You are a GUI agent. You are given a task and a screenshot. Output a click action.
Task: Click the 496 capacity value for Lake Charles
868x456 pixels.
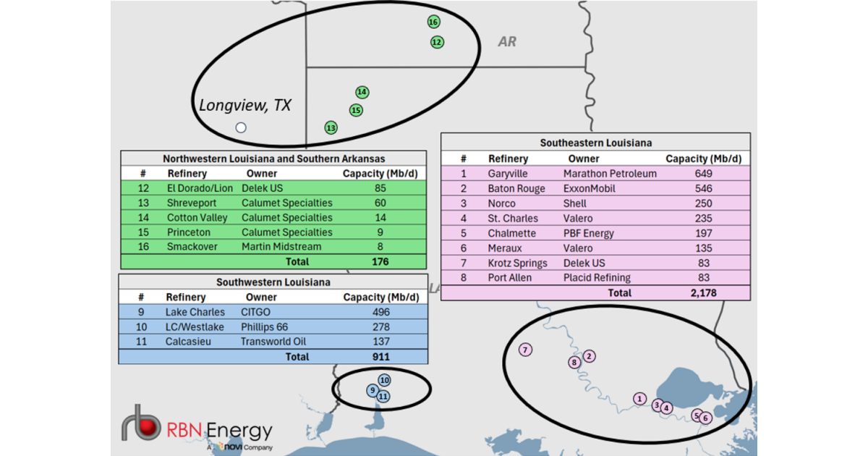click(380, 312)
